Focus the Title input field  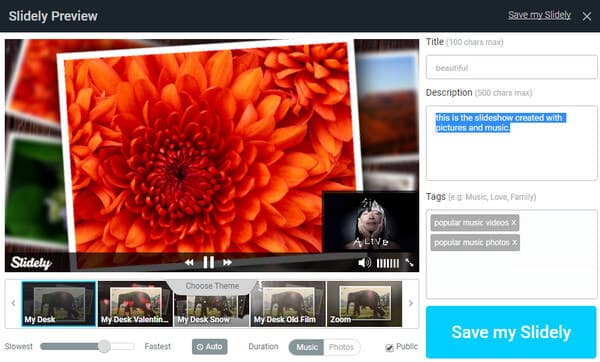point(512,67)
